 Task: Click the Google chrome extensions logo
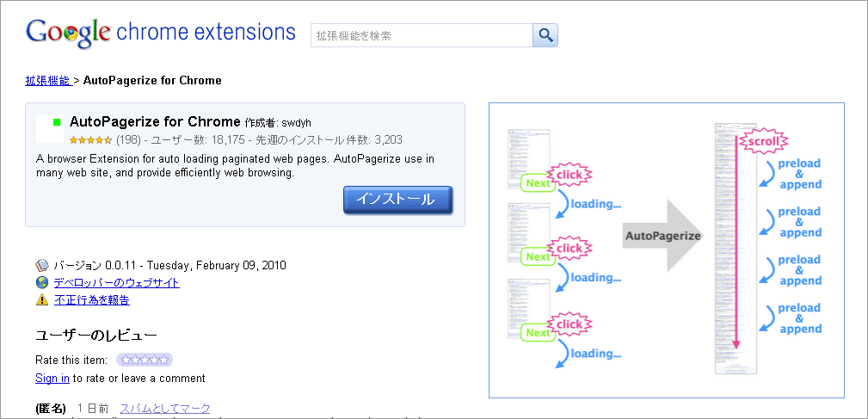pyautogui.click(x=161, y=34)
